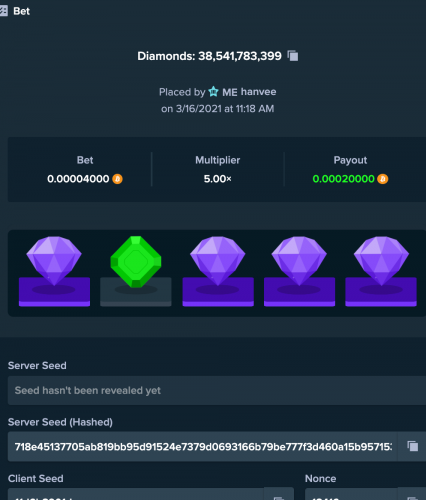Click the Multiplier label
This screenshot has height=500, width=426.
(218, 160)
